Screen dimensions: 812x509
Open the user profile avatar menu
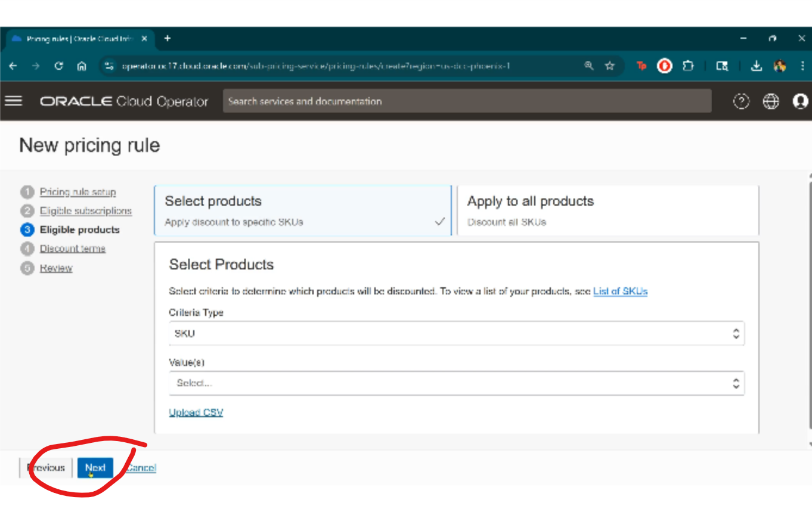click(800, 102)
